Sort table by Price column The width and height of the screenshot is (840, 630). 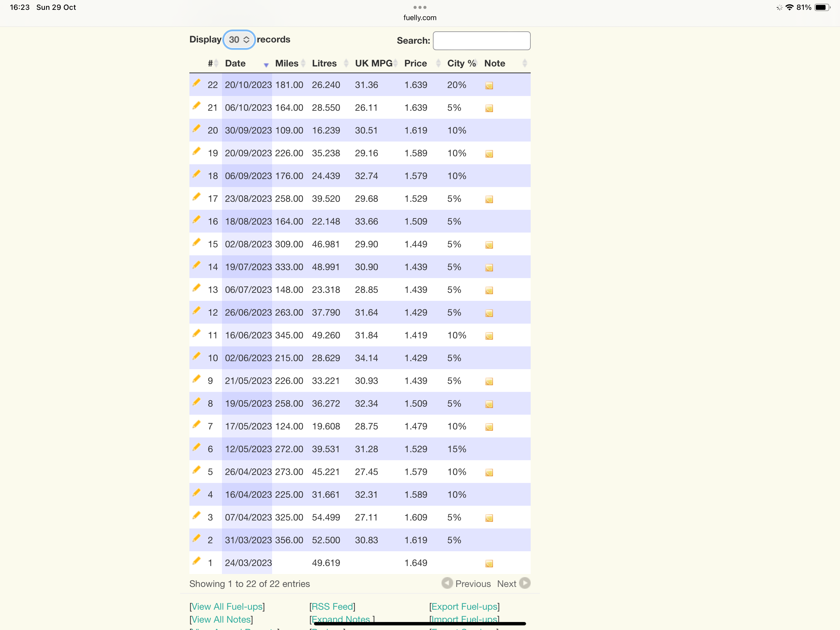422,63
